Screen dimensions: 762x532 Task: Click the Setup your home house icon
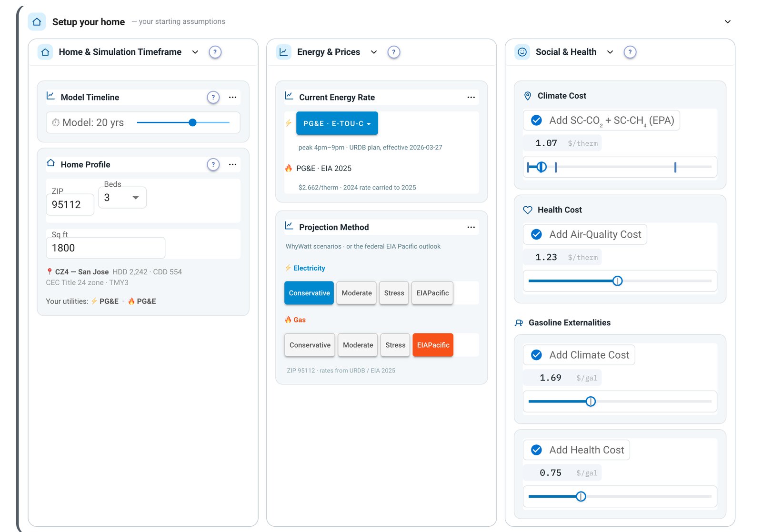(37, 22)
